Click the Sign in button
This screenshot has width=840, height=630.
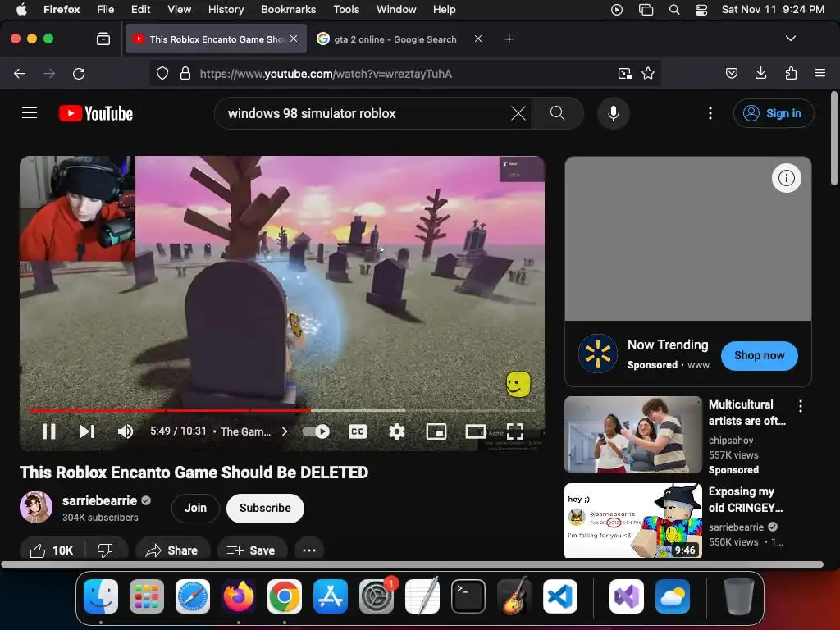click(x=774, y=113)
